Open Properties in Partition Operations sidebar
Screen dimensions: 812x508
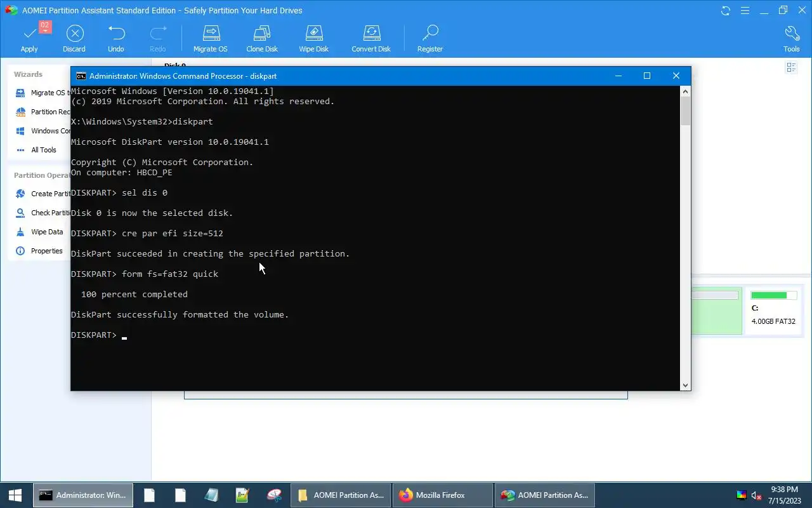pos(39,251)
